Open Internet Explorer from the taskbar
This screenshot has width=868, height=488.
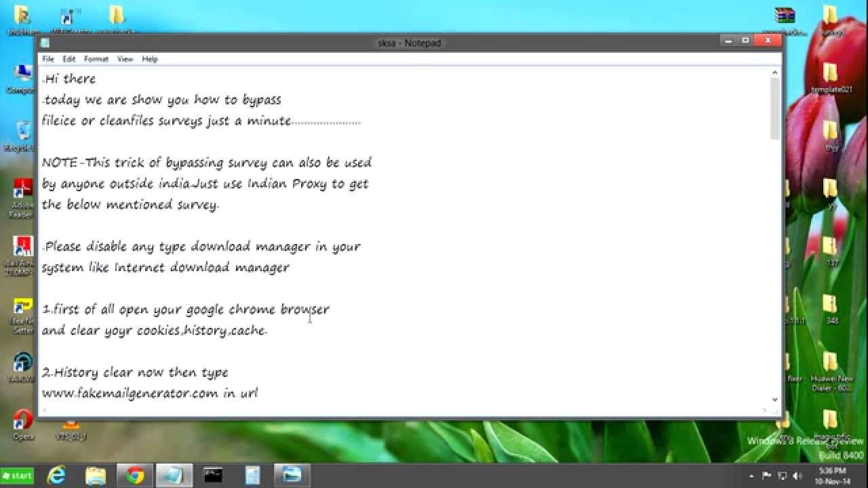(56, 474)
